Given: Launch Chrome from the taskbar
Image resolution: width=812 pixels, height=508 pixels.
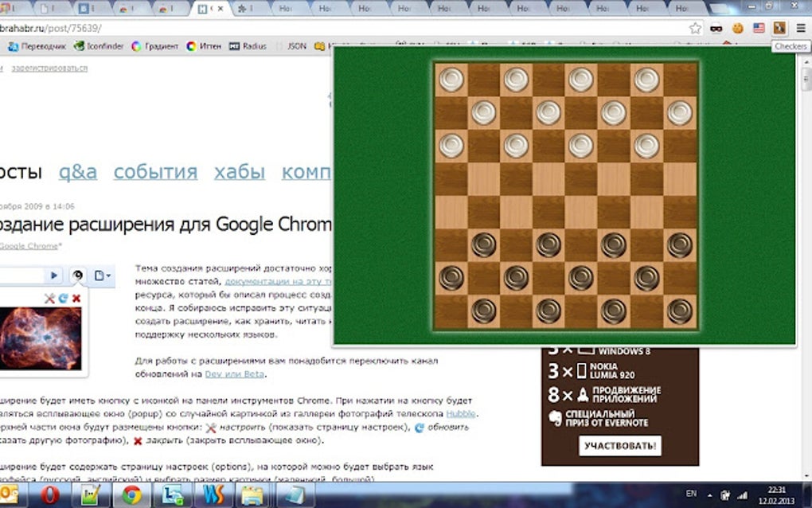Looking at the screenshot, I should pyautogui.click(x=131, y=496).
